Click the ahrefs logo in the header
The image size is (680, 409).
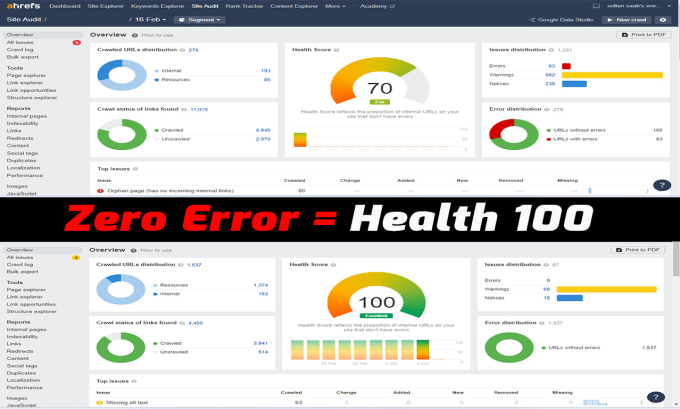(23, 6)
